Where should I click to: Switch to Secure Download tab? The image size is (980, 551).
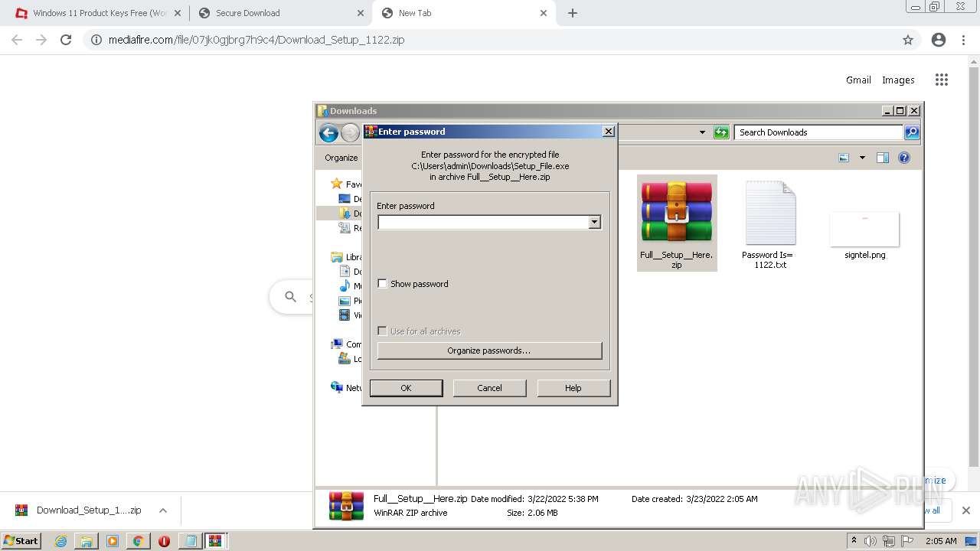click(x=280, y=13)
